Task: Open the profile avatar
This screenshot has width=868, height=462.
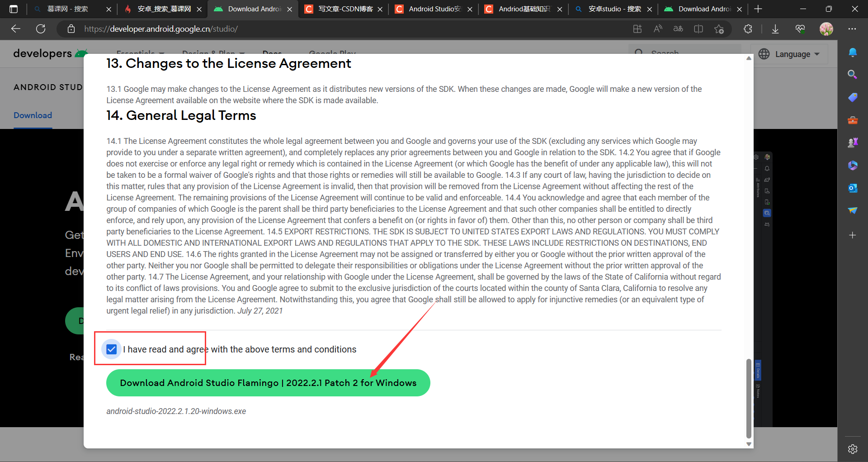Action: pyautogui.click(x=826, y=29)
